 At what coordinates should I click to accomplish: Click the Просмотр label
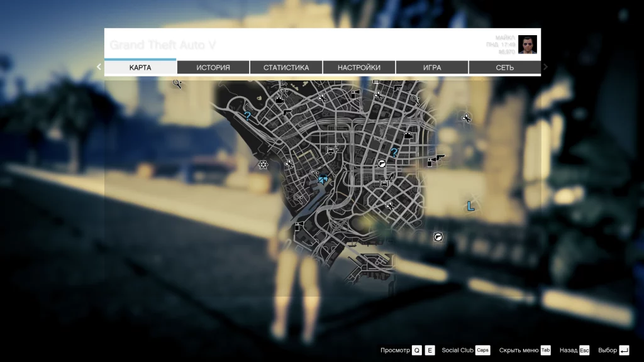coord(395,350)
